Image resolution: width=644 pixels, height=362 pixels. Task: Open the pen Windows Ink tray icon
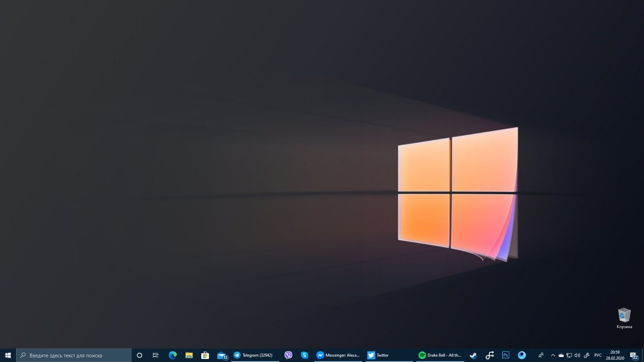click(587, 355)
